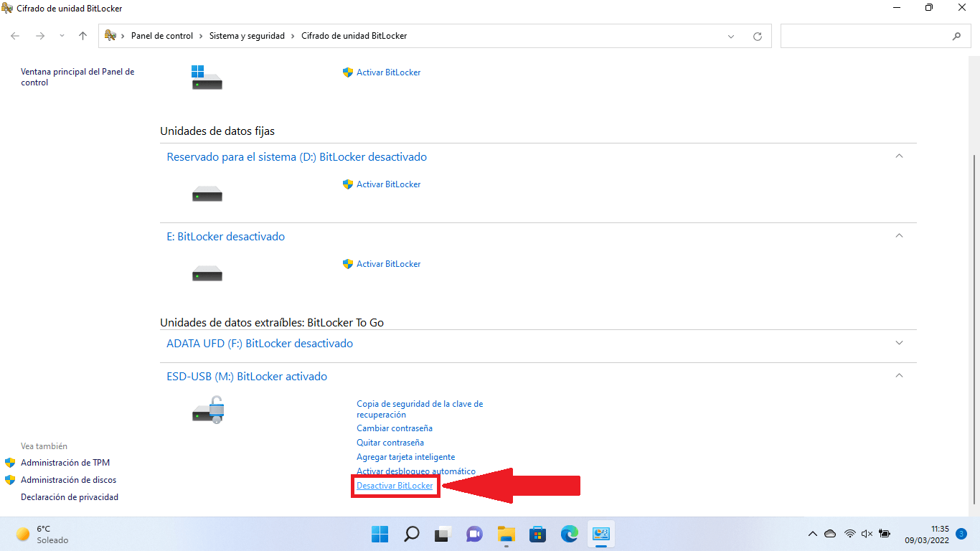Open the notification badge showing 3
Screen dimensions: 980x551
coord(961,534)
